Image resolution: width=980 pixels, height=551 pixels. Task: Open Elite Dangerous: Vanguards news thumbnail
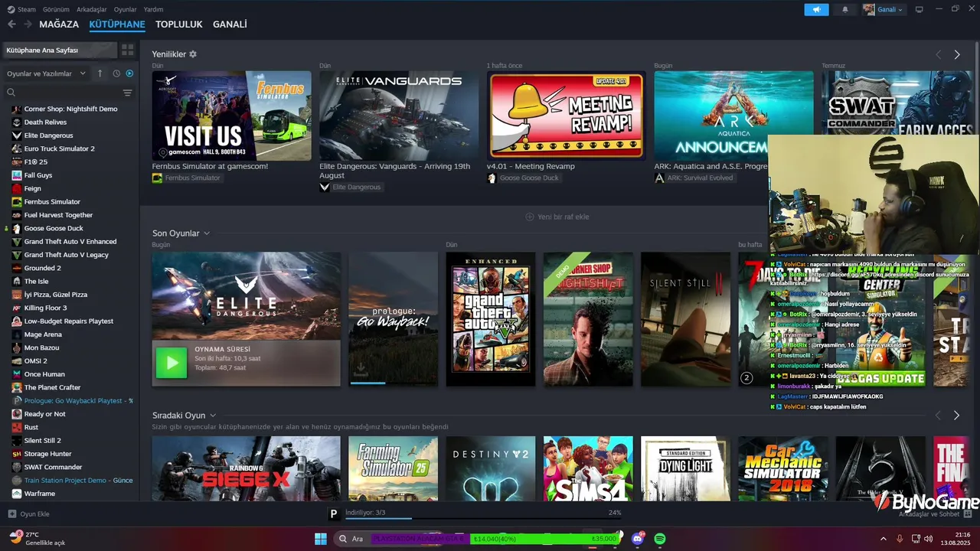(x=399, y=116)
